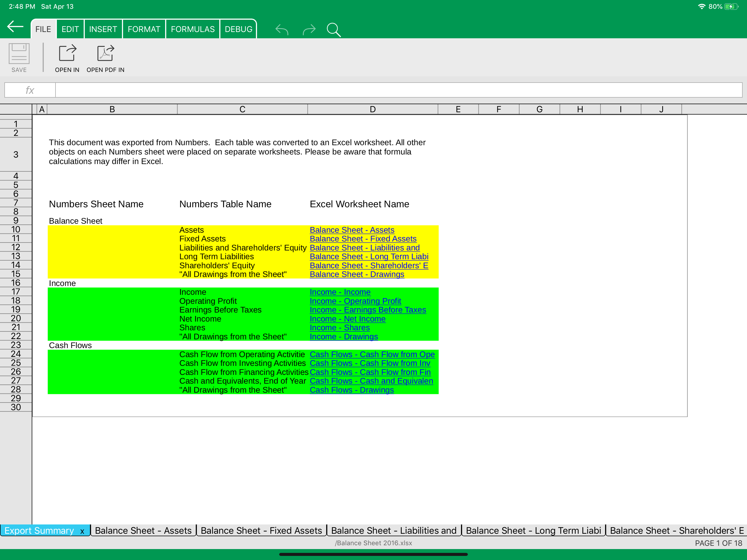
Task: Switch to Balance Sheet - Assets sheet tab
Action: [143, 531]
